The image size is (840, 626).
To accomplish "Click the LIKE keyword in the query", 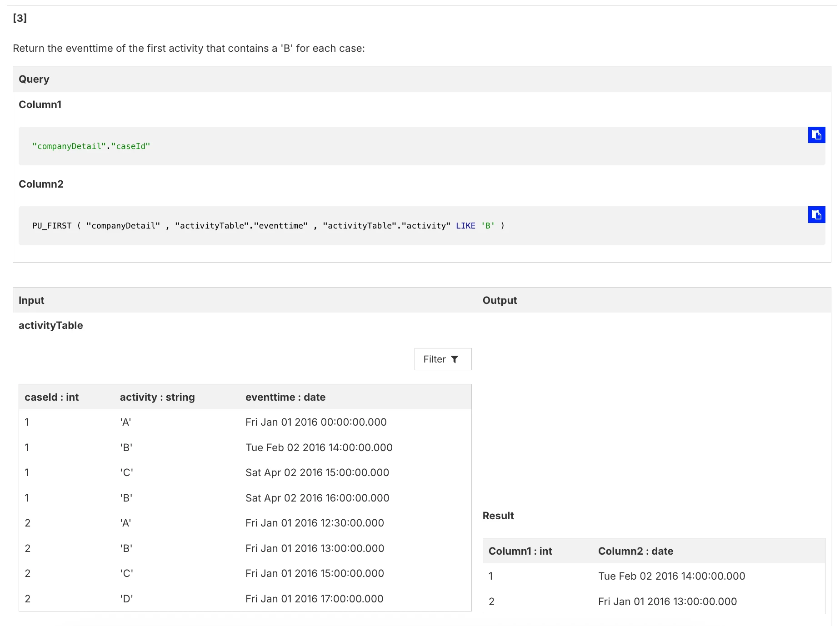I will click(x=465, y=226).
